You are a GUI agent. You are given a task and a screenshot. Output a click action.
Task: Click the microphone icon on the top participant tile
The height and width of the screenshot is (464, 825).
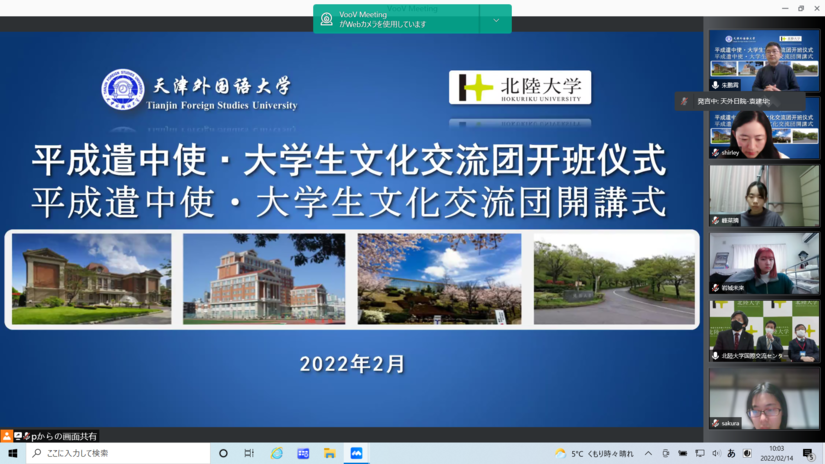click(x=716, y=85)
